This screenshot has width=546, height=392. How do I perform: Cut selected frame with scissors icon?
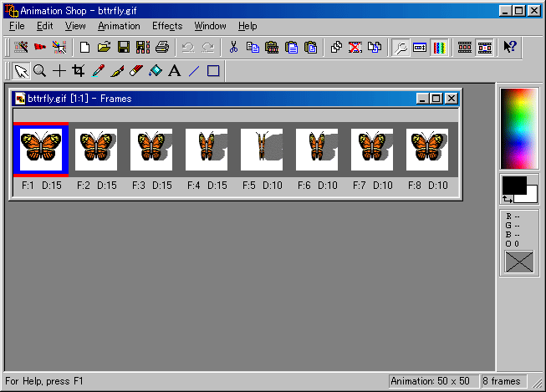233,47
